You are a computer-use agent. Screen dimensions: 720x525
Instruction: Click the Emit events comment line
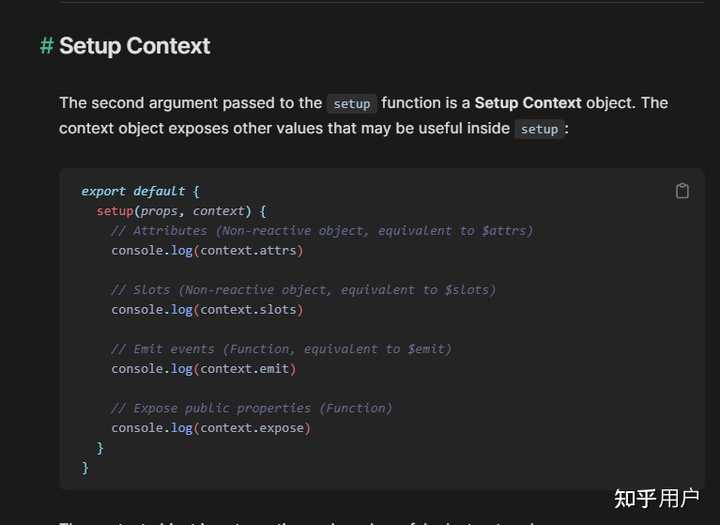281,349
